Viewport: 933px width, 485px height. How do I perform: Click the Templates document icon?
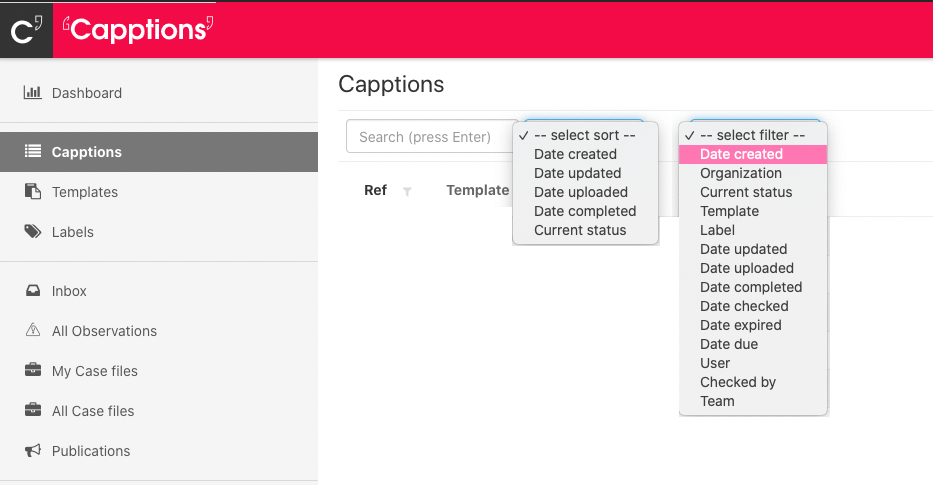[33, 192]
